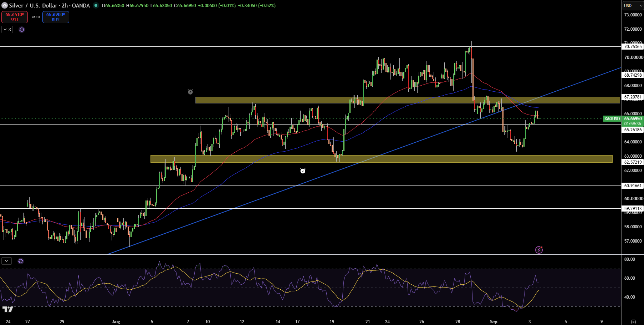Click the Aug date label on time axis
Screen dimensions: 644x325
tap(116, 321)
